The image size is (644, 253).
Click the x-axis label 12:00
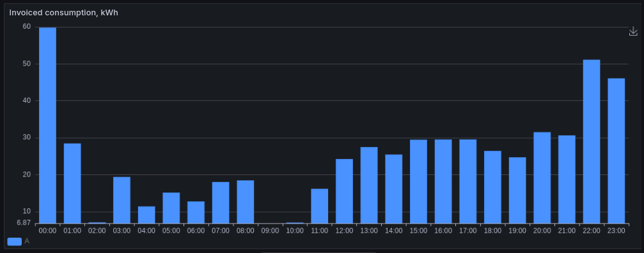(x=344, y=231)
